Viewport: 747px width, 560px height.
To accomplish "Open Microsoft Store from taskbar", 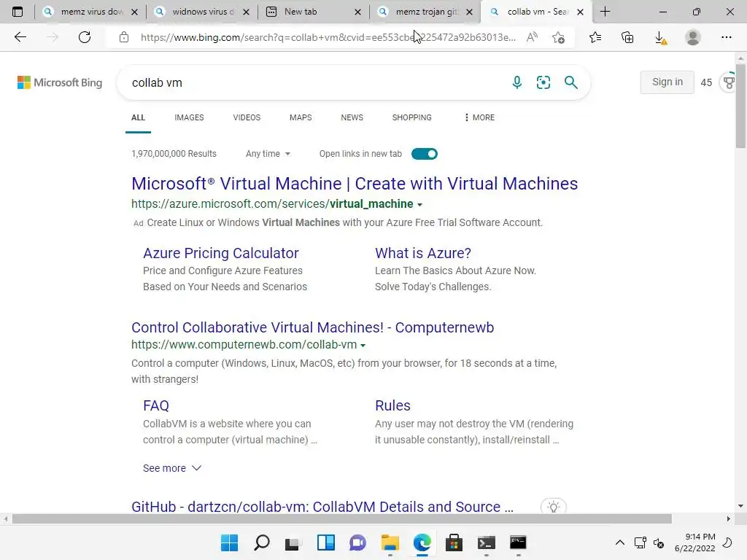I will tap(454, 542).
